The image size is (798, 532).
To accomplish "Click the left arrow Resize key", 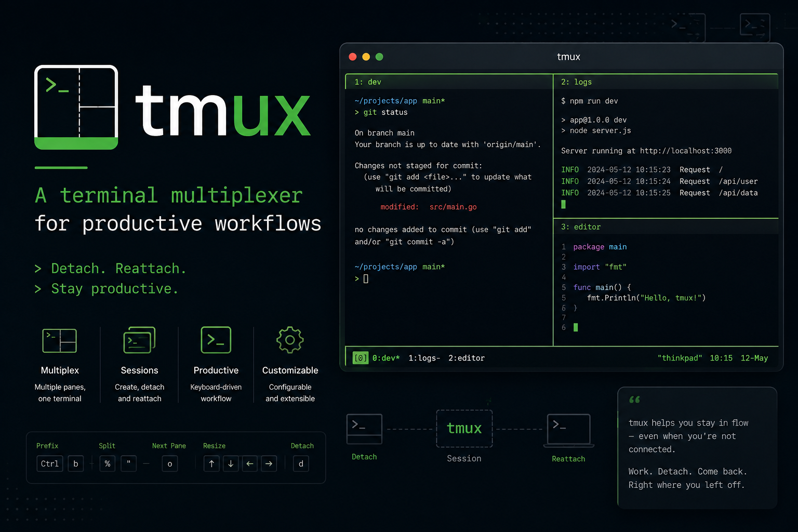I will pyautogui.click(x=250, y=464).
